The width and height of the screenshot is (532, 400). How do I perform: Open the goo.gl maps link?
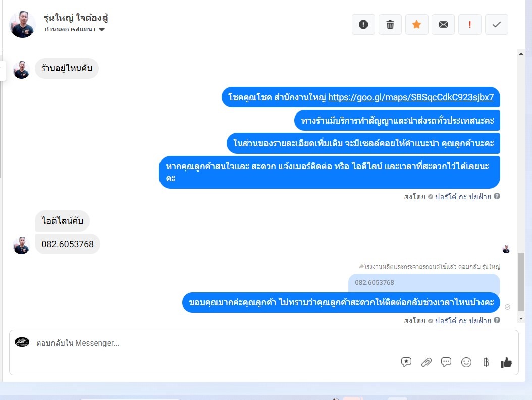(410, 97)
